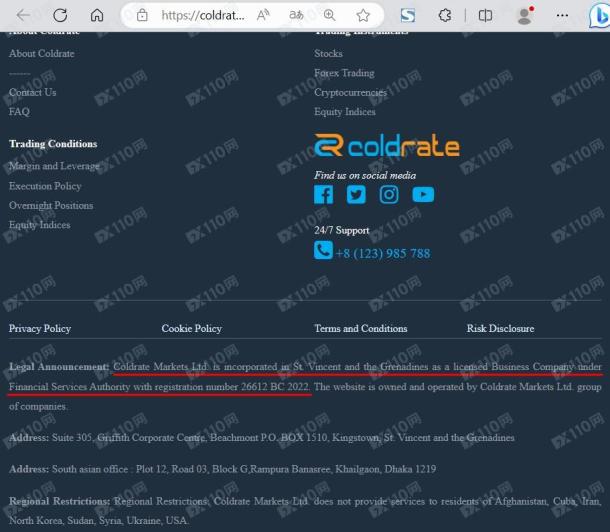Click the 'Legal Announcement:' label
The width and height of the screenshot is (610, 532).
point(59,367)
